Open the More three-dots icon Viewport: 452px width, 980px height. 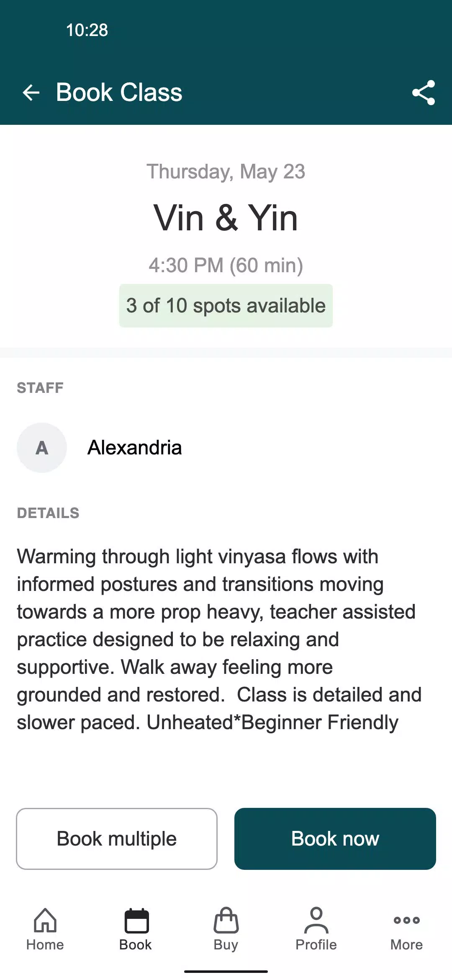click(x=407, y=920)
